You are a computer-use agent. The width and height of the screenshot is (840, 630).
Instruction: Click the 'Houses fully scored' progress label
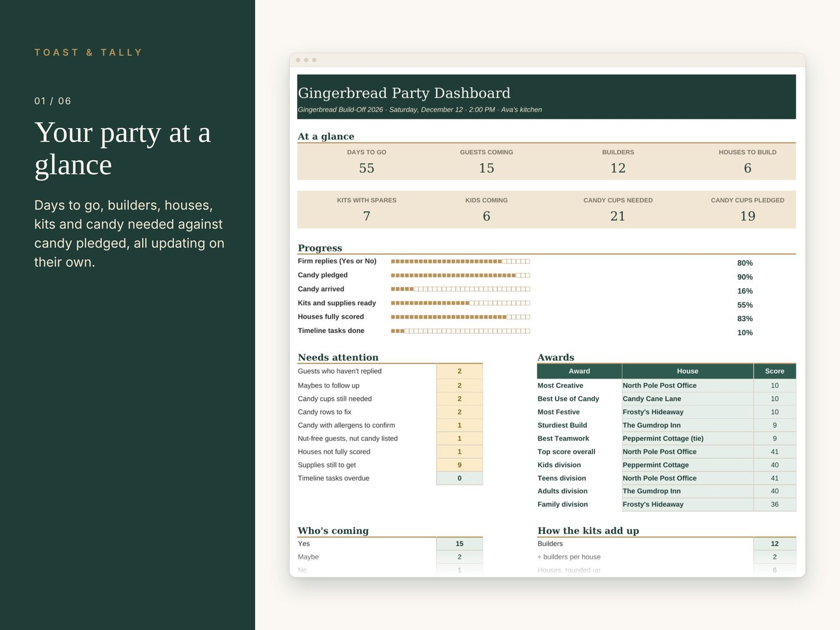(331, 317)
